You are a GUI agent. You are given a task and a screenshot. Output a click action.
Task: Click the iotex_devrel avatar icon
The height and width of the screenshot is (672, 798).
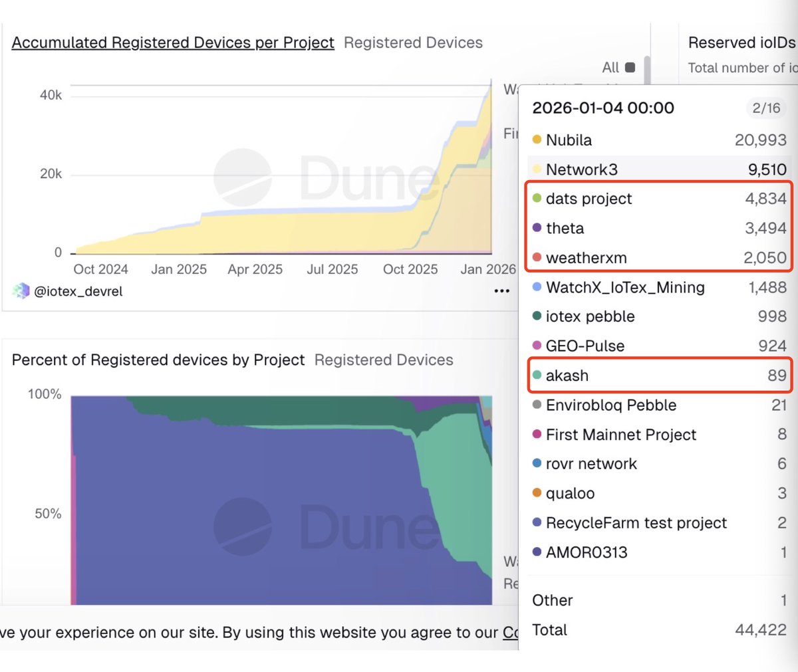21,291
